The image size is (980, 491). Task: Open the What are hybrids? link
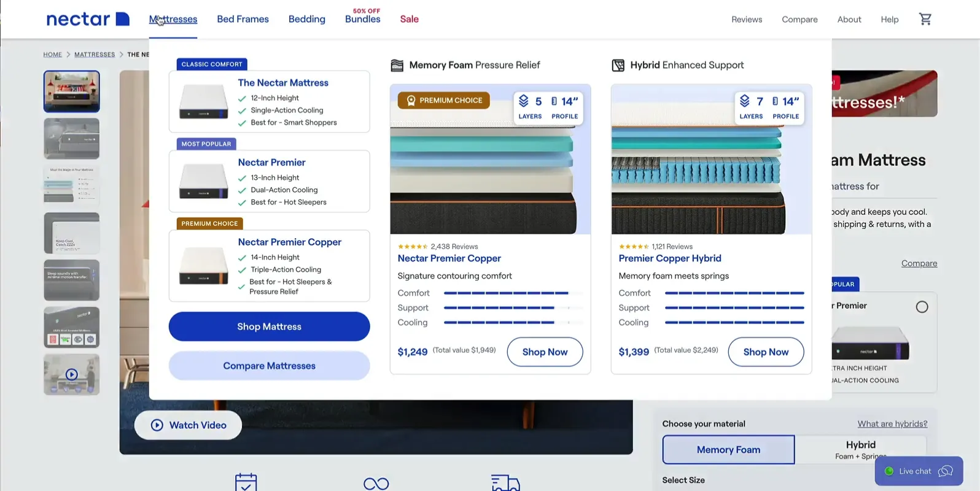click(x=892, y=424)
